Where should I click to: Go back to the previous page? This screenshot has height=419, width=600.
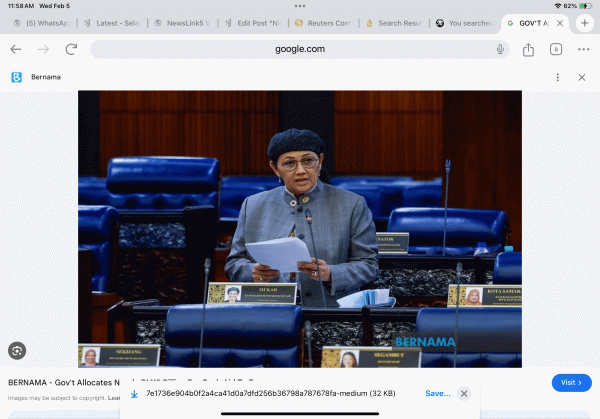[16, 49]
